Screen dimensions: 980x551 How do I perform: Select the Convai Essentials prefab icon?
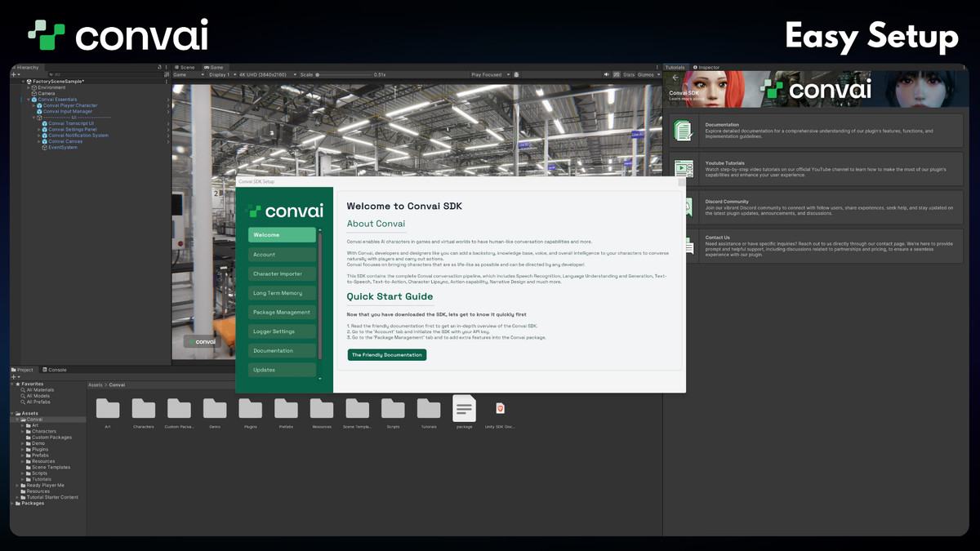coord(33,100)
